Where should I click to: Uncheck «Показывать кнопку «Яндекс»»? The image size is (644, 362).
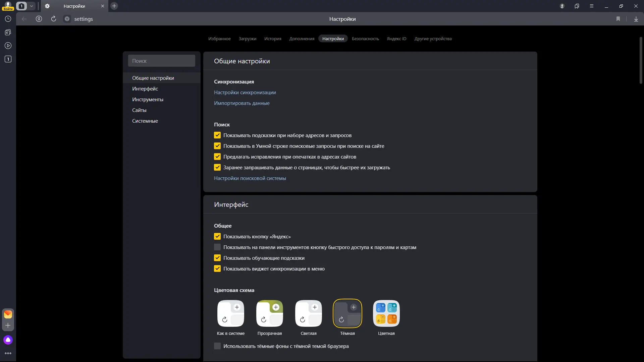point(217,237)
